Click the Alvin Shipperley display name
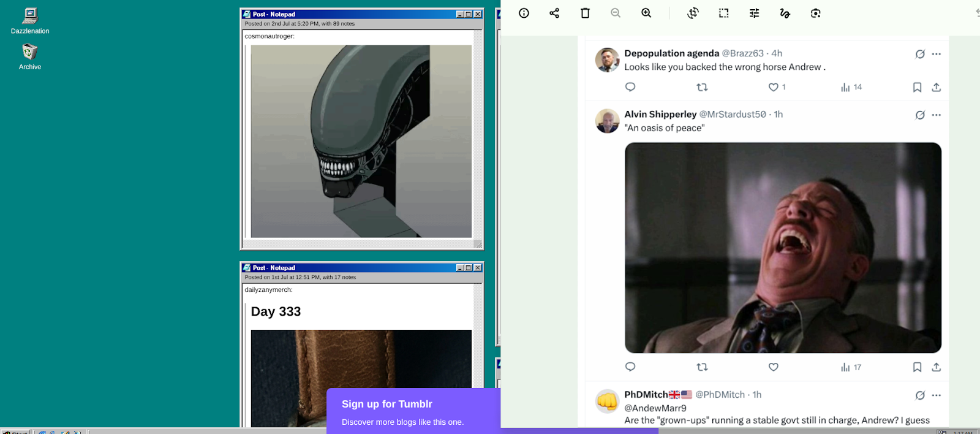 [x=660, y=114]
